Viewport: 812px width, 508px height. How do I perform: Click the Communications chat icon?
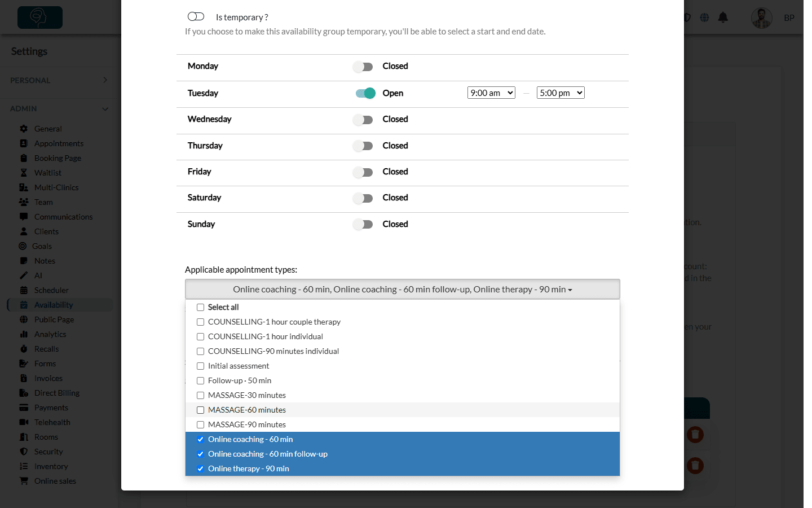point(24,217)
